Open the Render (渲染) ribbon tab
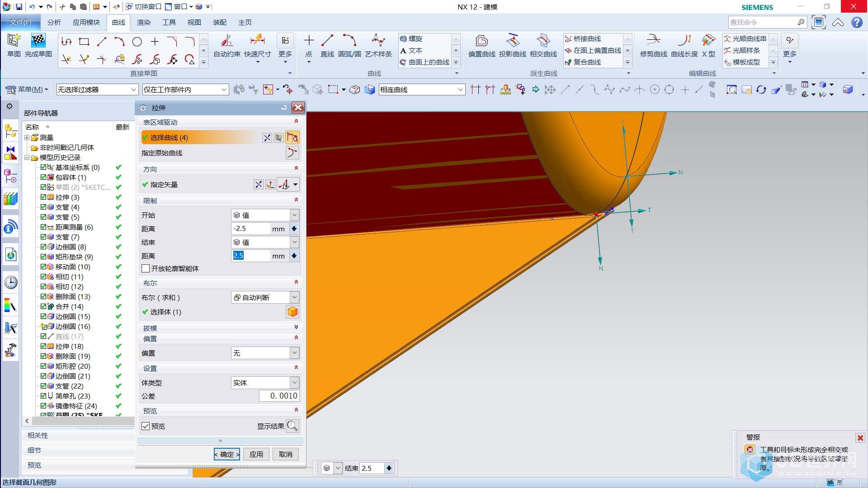 tap(144, 22)
